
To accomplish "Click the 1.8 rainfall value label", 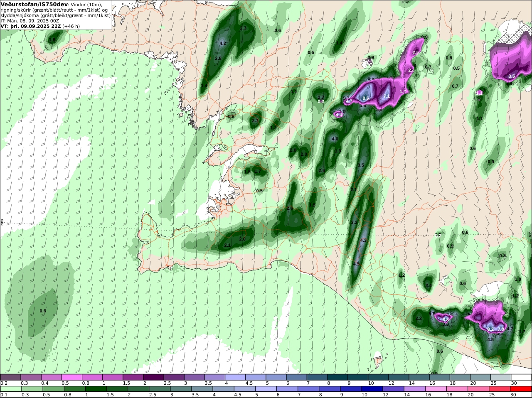I will tap(52, 40).
